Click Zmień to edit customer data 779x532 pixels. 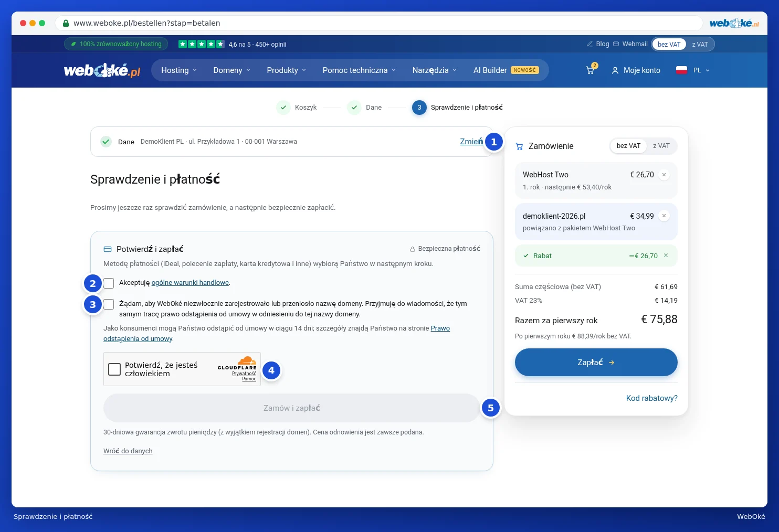pyautogui.click(x=471, y=142)
